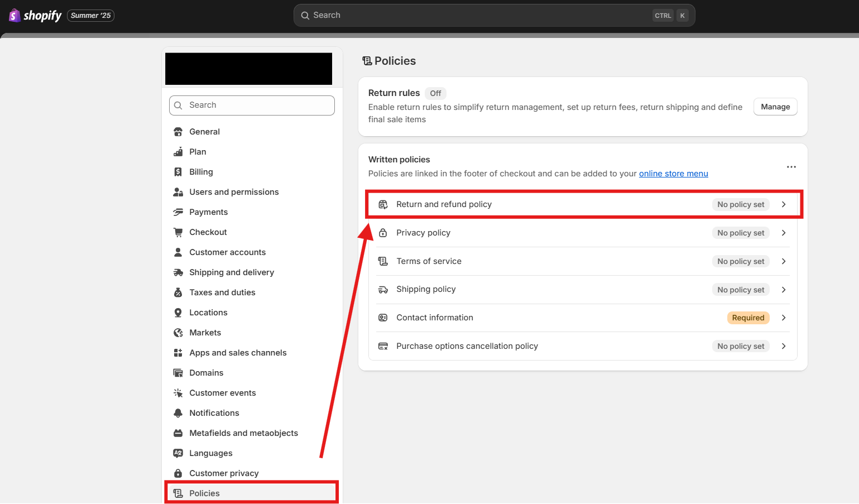Expand Contact information row chevron
Viewport: 859px width, 504px height.
pos(784,318)
